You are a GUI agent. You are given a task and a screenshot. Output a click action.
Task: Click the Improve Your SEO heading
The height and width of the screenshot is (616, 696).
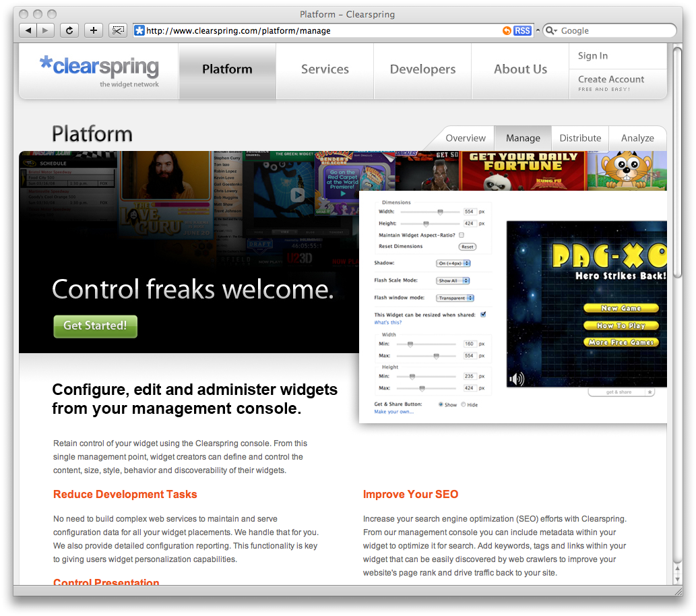(x=410, y=494)
